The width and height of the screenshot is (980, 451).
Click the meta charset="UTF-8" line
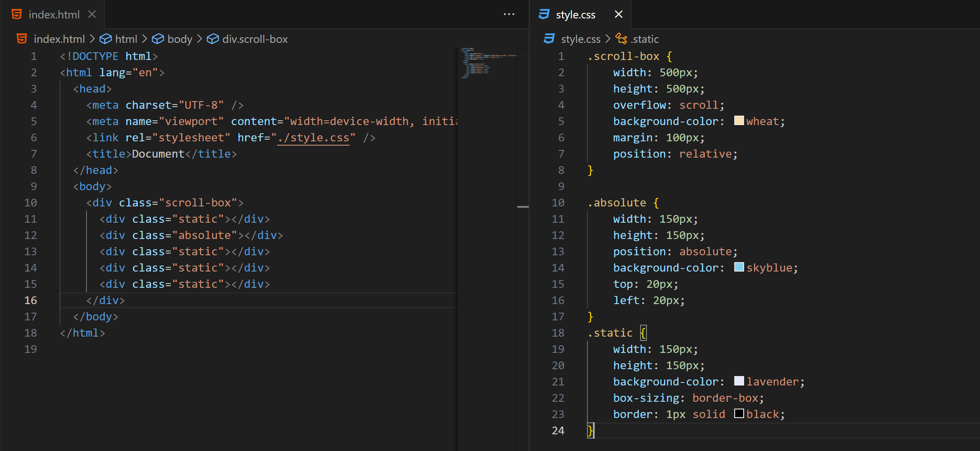[165, 105]
